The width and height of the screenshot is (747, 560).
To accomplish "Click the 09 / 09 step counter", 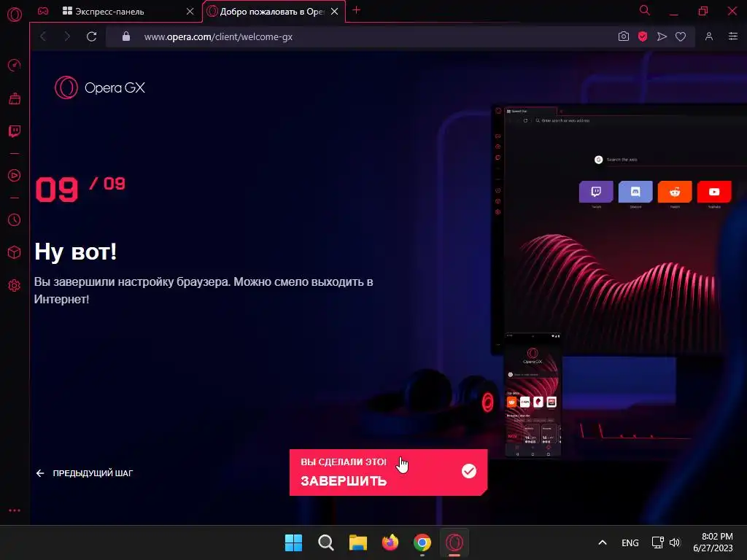I will click(x=80, y=189).
